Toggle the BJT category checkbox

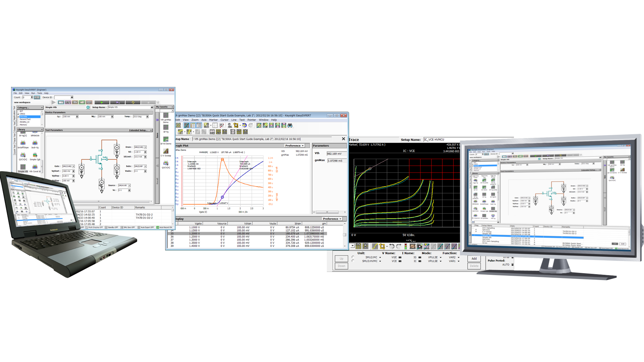coord(19,111)
